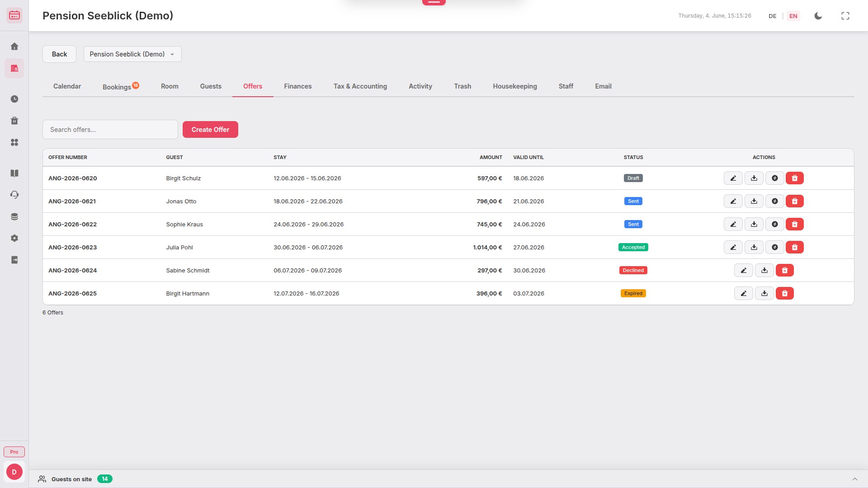Image resolution: width=868 pixels, height=488 pixels.
Task: Click the Create Offer button
Action: [x=210, y=130]
